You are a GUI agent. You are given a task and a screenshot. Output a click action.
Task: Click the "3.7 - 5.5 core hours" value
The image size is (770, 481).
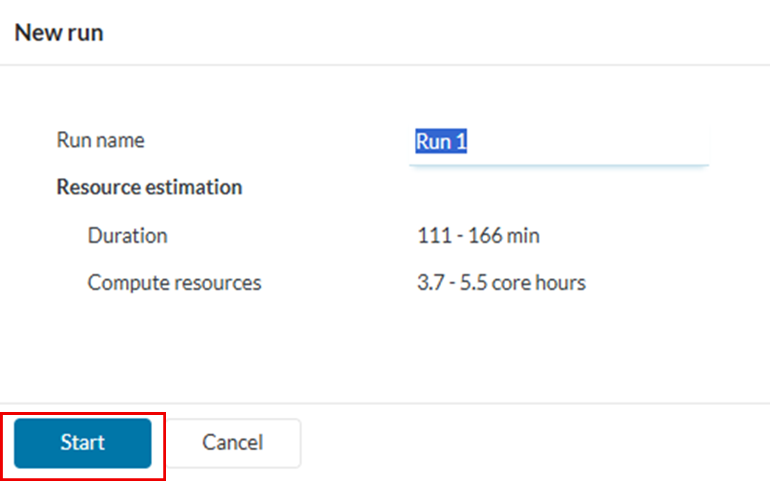pos(501,283)
